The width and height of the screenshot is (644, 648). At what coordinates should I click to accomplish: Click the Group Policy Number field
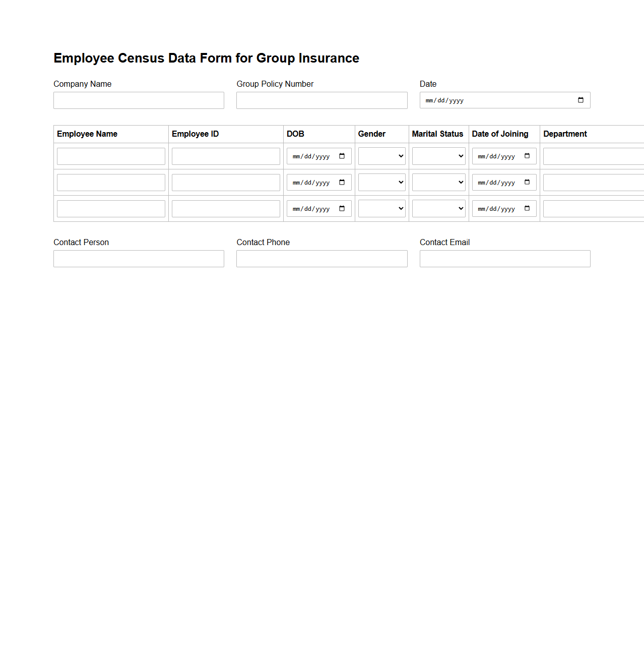click(x=321, y=100)
